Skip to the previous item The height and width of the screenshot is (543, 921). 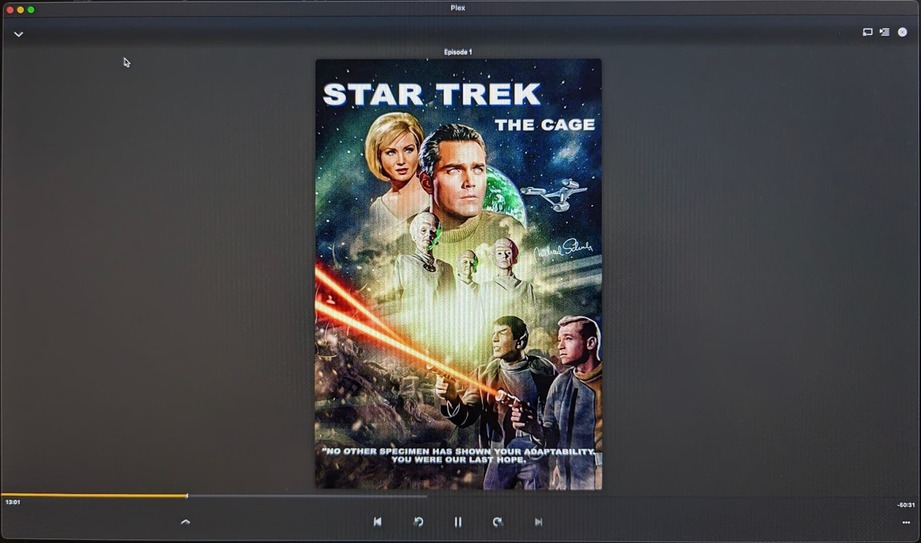378,522
